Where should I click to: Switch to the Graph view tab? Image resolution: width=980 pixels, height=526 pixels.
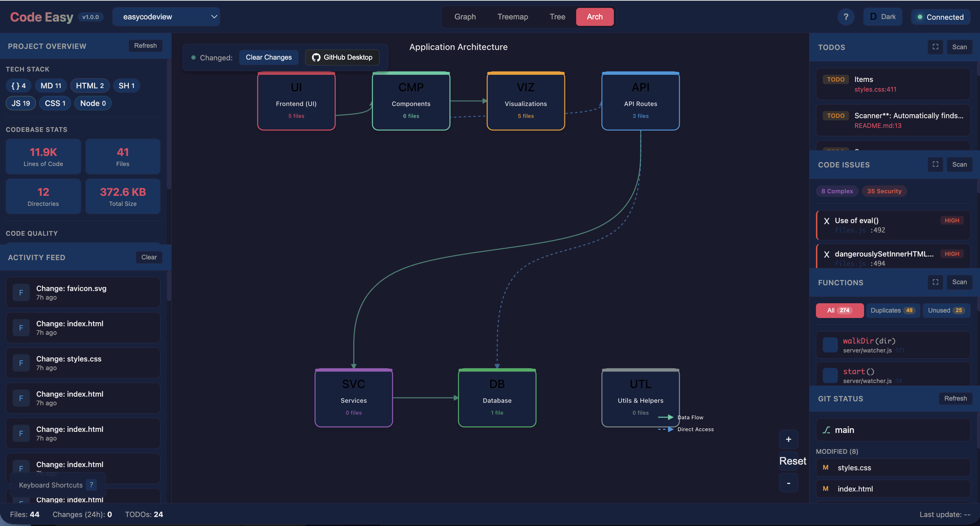(465, 17)
